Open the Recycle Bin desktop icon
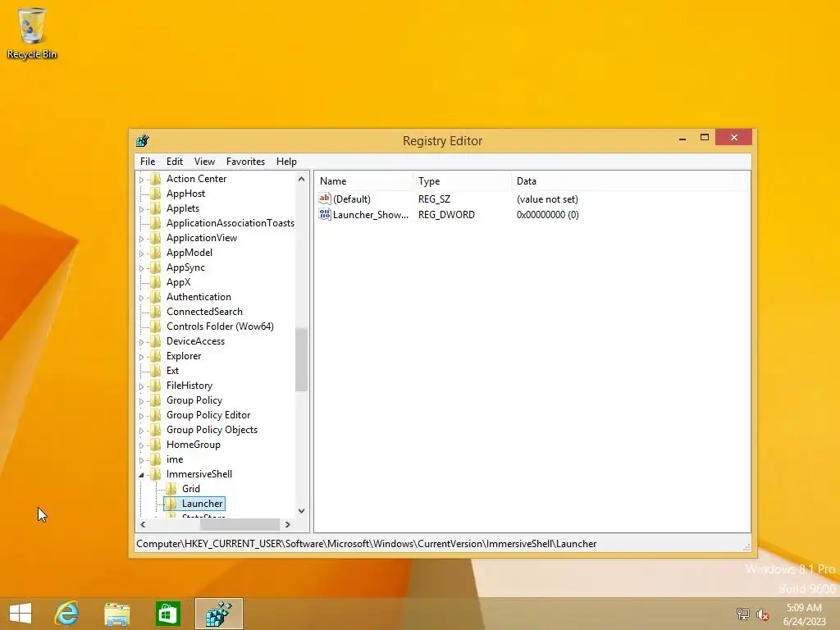 (32, 34)
